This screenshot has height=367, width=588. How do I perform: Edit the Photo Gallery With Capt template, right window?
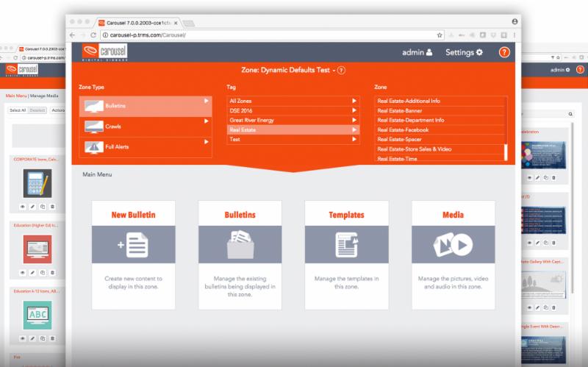(537, 307)
